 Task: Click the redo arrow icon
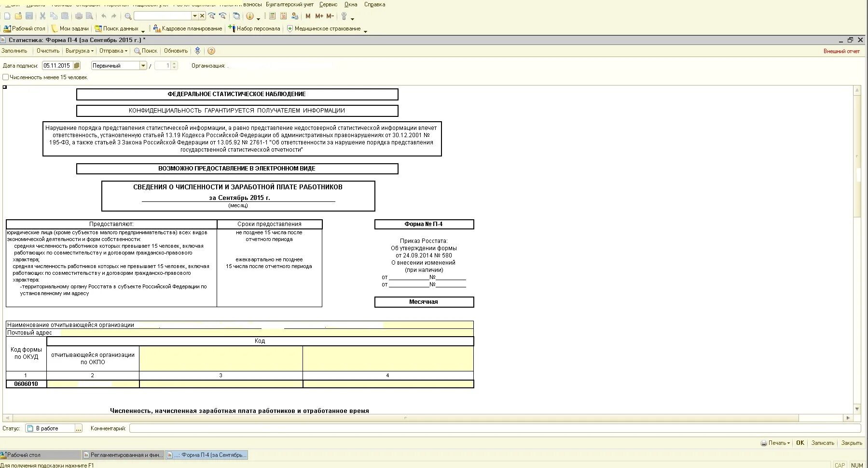114,16
